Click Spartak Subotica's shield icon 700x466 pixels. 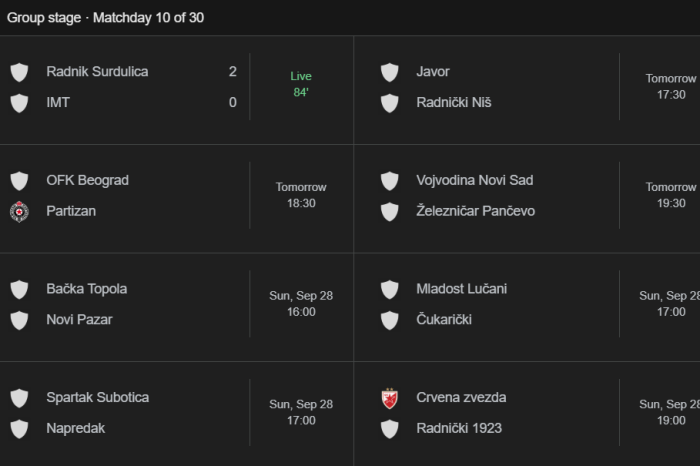[19, 398]
